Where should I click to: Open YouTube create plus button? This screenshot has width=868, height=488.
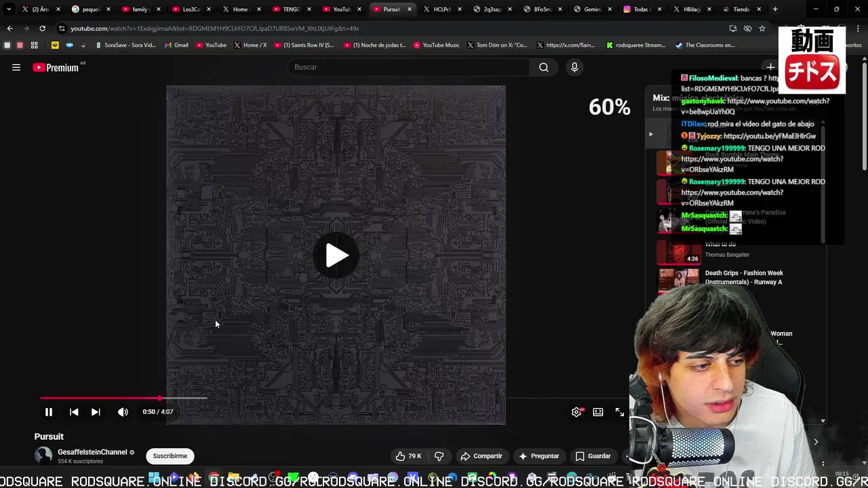click(770, 67)
